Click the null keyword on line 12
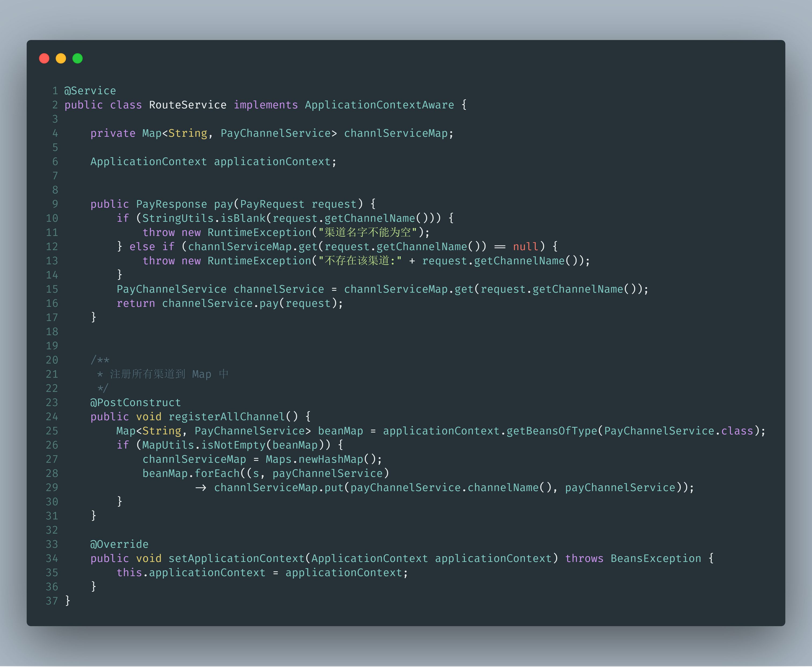 (x=525, y=247)
